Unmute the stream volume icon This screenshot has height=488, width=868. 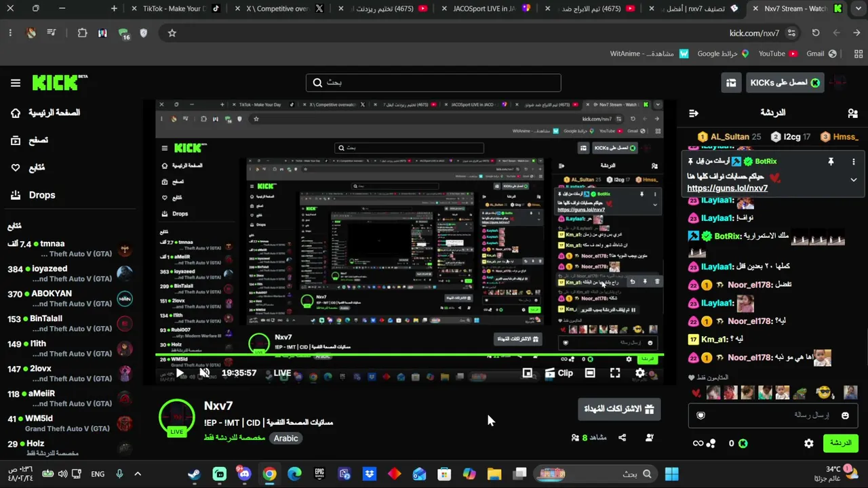204,373
